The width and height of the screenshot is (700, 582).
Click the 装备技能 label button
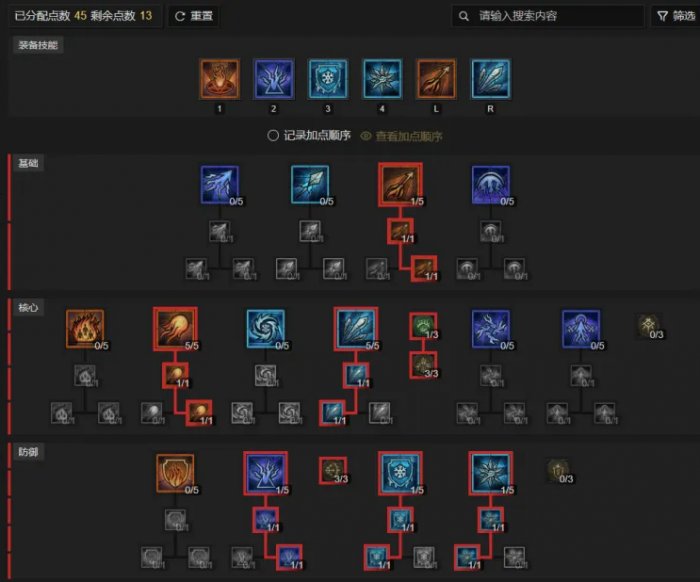38,45
